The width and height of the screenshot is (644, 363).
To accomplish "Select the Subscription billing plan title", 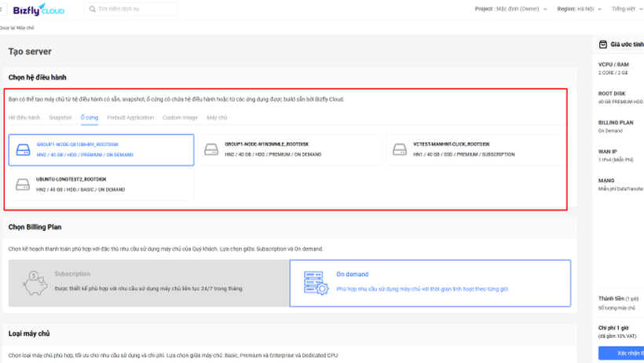I will click(72, 273).
